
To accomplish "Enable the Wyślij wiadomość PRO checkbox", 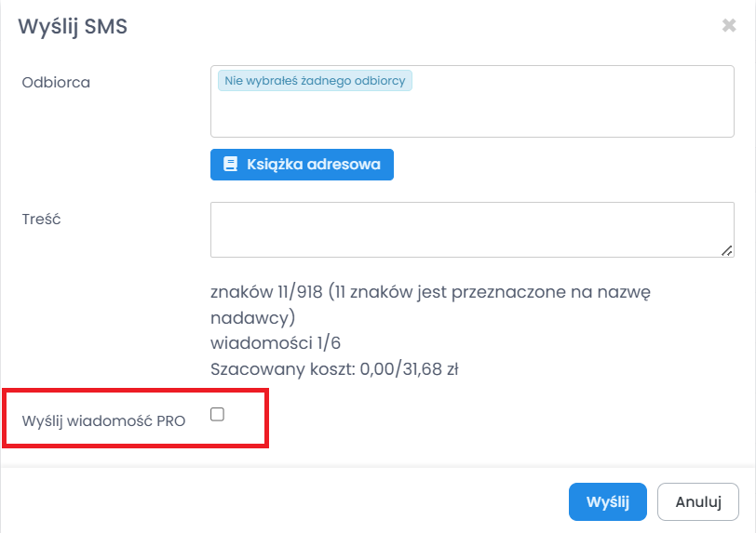I will pyautogui.click(x=217, y=415).
